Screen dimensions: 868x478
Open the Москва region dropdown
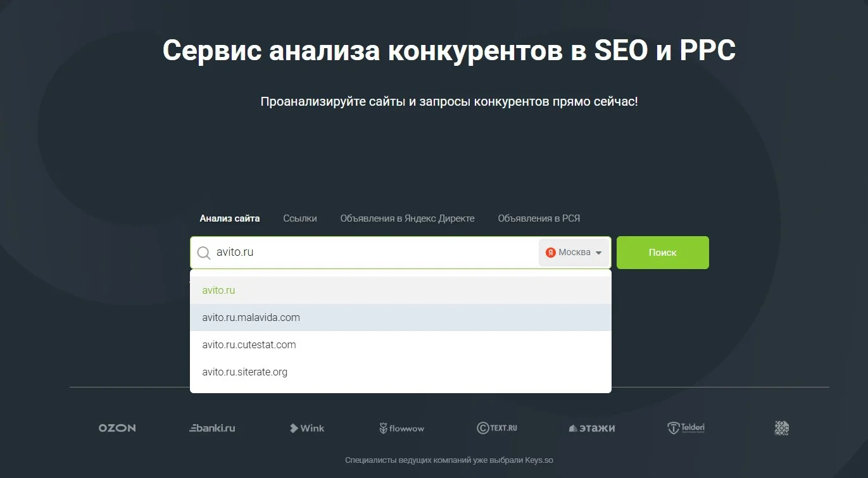pos(574,253)
